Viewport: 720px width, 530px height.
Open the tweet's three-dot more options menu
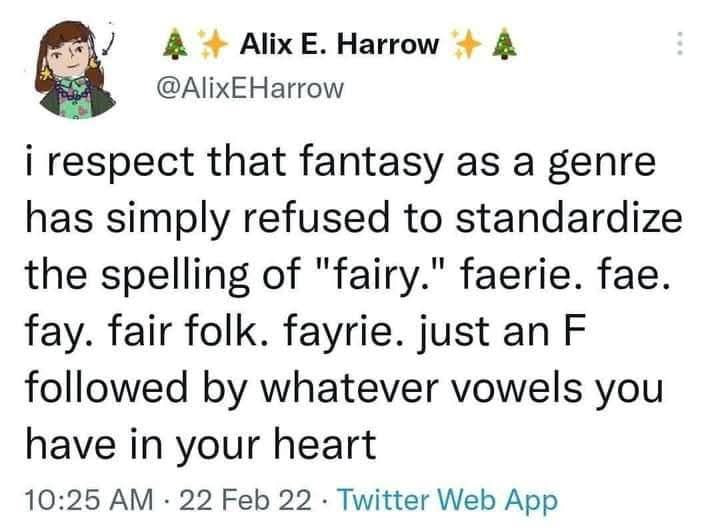681,44
